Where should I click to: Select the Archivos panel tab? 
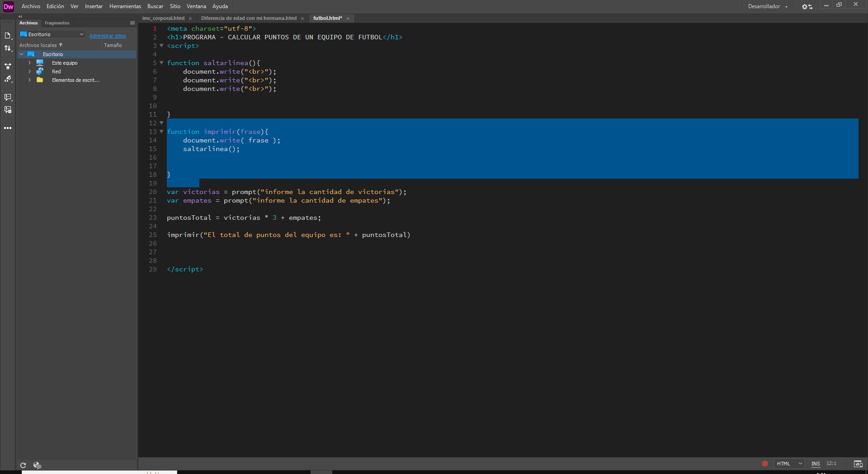point(28,23)
